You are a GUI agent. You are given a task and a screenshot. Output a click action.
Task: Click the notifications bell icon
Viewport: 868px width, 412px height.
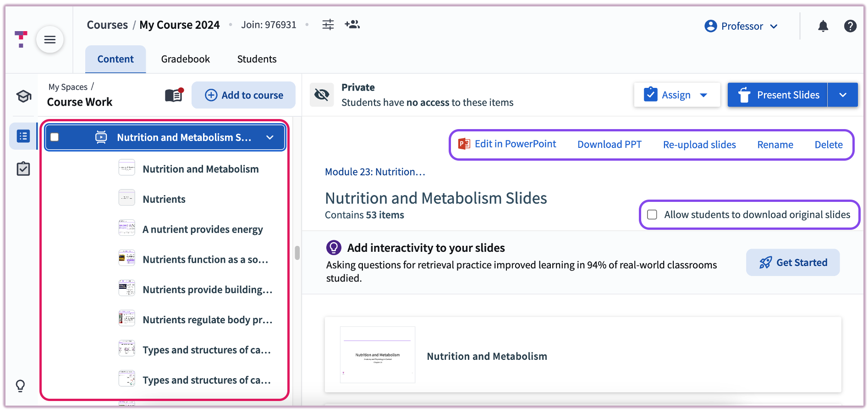823,26
